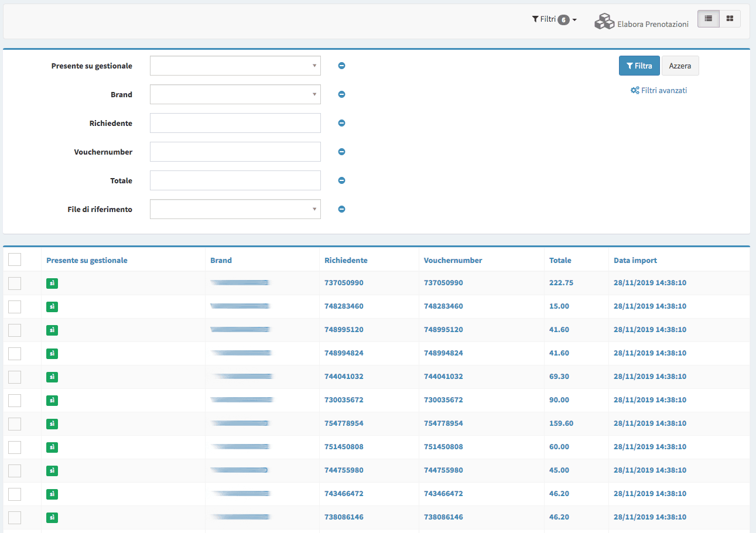
Task: Sort by Brand column header
Action: tap(221, 260)
